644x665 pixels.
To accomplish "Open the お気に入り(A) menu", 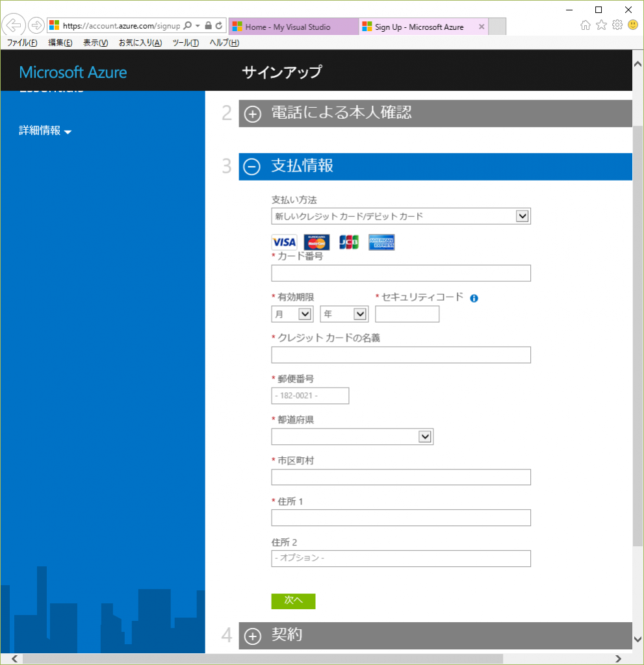I will (x=140, y=43).
